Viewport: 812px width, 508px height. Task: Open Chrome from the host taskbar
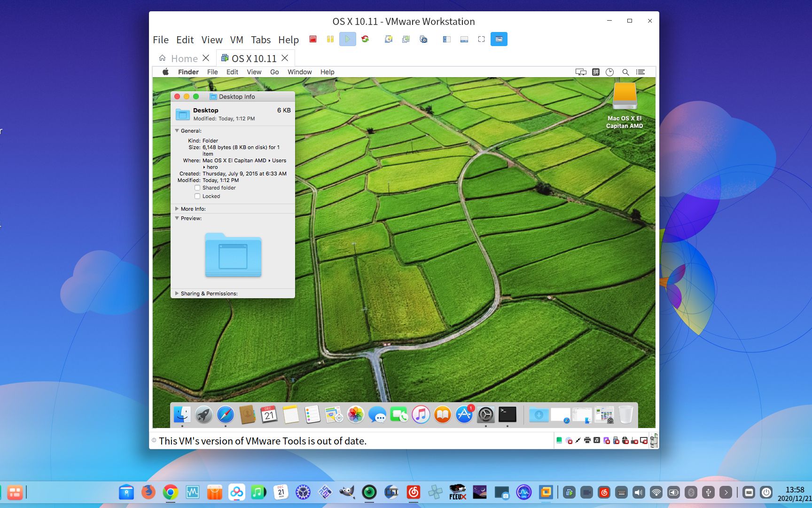point(171,492)
